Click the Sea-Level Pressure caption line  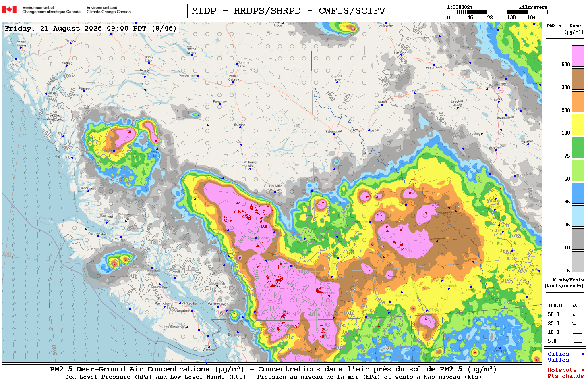pyautogui.click(x=273, y=377)
